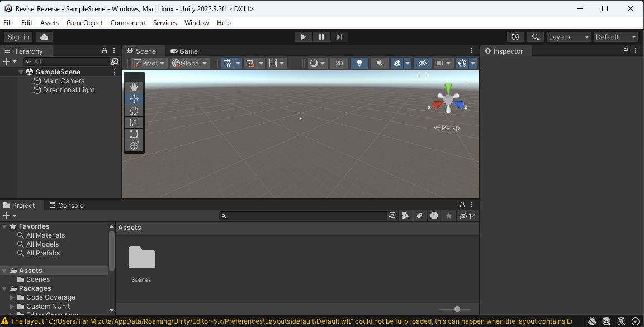
Task: Click the cache server status icon
Action: coord(607,321)
